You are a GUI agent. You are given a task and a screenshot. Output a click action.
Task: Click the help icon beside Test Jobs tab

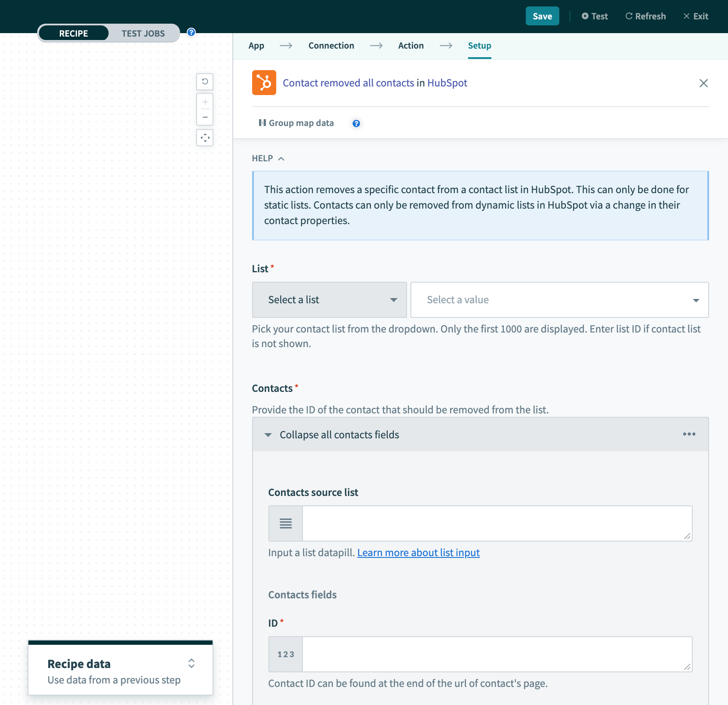[x=191, y=32]
